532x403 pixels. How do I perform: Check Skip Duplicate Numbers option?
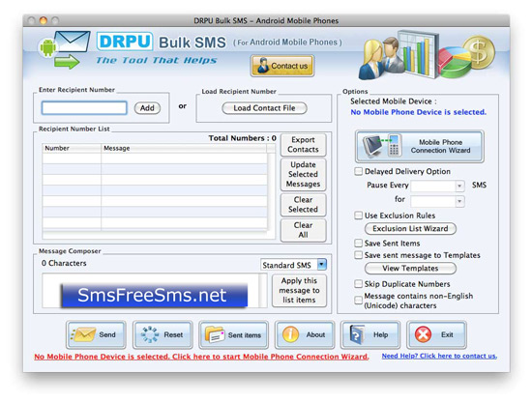(x=358, y=284)
